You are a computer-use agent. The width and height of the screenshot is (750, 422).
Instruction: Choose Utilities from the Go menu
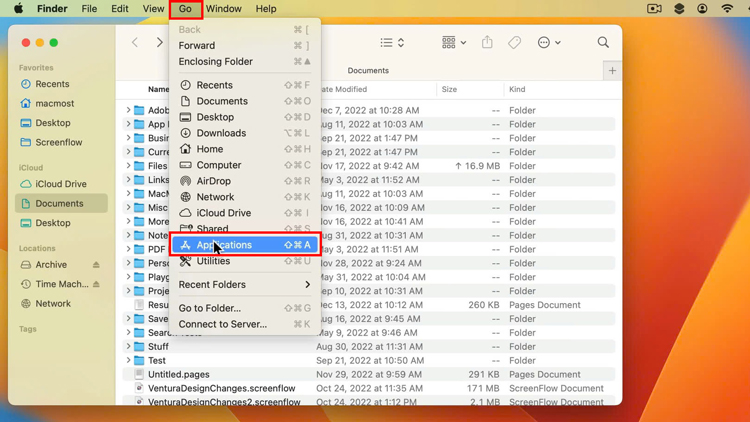tap(244, 261)
